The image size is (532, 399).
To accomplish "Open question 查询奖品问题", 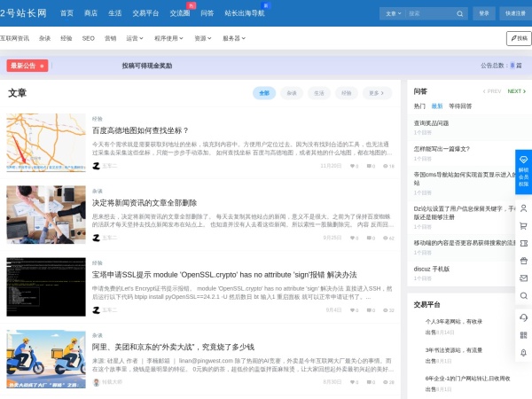I will (431, 123).
